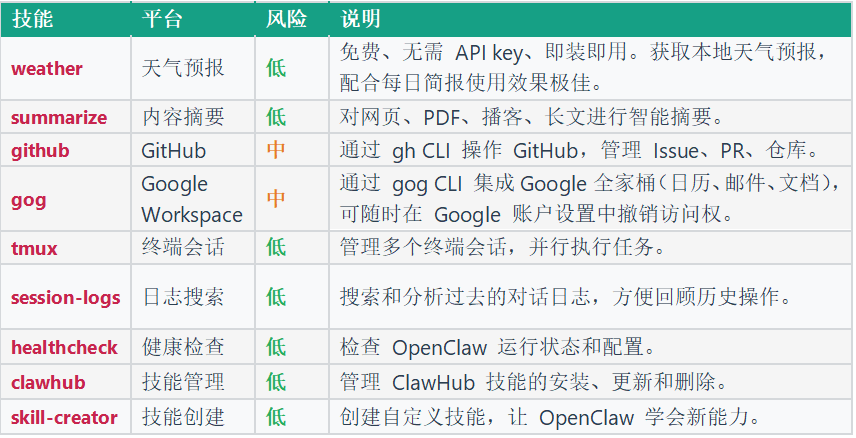Click the 日志搜索 platform cell
Screen dimensions: 856x438
point(183,297)
